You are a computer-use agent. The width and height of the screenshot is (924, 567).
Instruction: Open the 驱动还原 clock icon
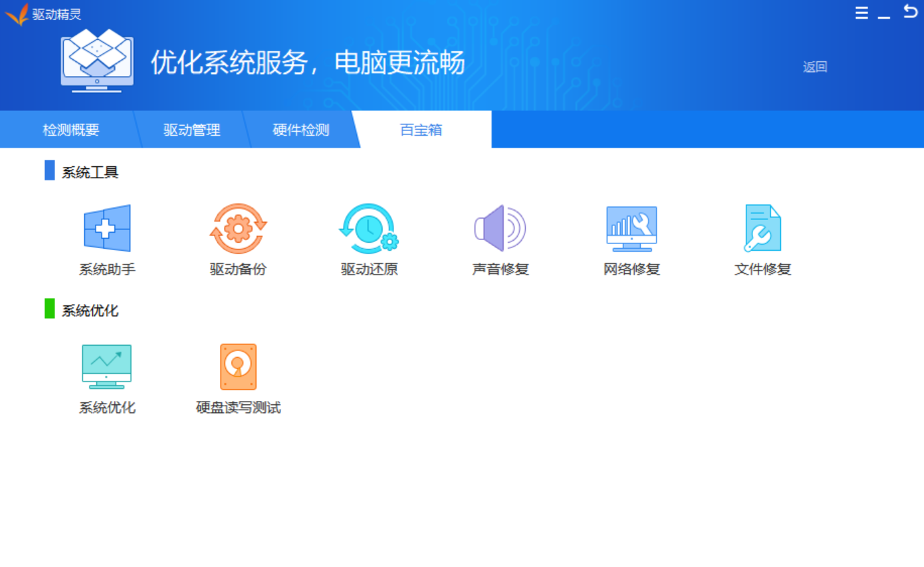tap(369, 229)
